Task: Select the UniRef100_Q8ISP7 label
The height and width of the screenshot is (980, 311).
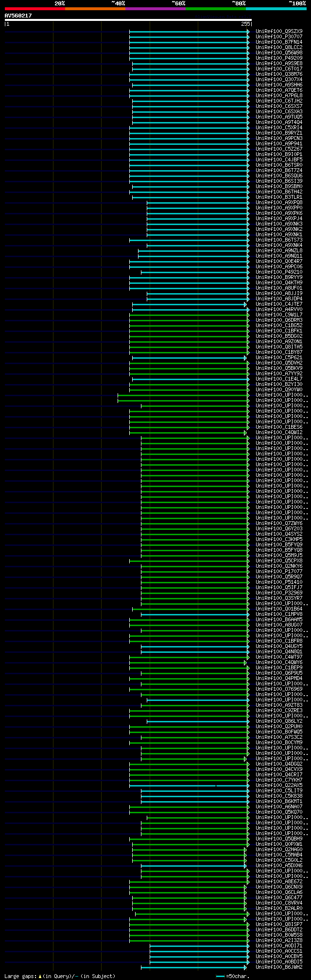Action: point(279,924)
